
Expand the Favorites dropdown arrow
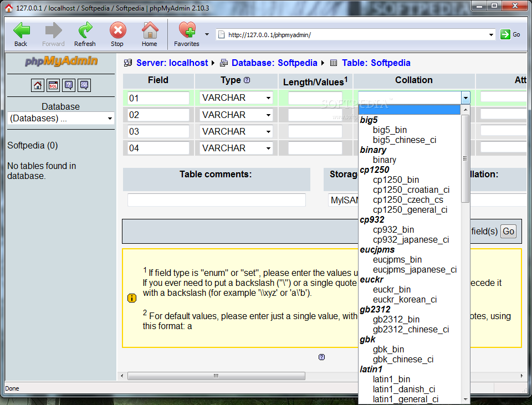click(207, 34)
